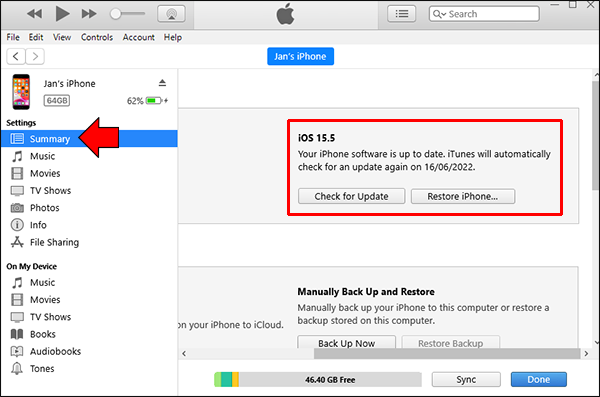Screen dimensions: 600x397
Task: Open the File menu
Action: point(13,37)
